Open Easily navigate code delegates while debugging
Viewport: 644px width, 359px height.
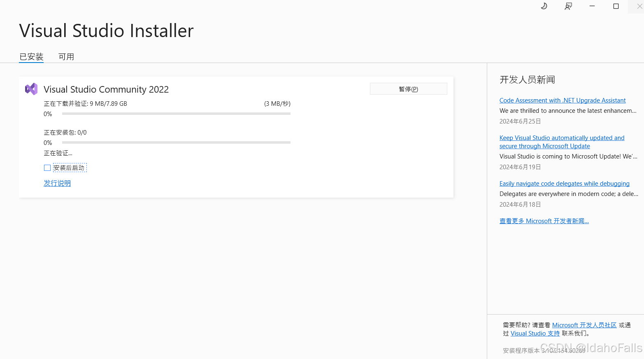(x=565, y=184)
